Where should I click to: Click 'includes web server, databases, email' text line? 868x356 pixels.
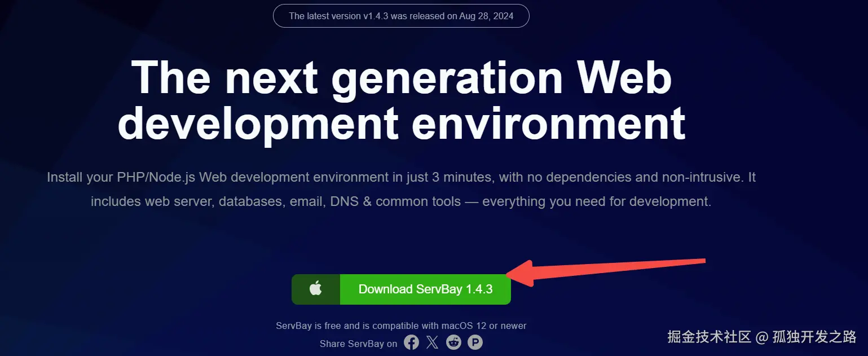click(x=401, y=201)
